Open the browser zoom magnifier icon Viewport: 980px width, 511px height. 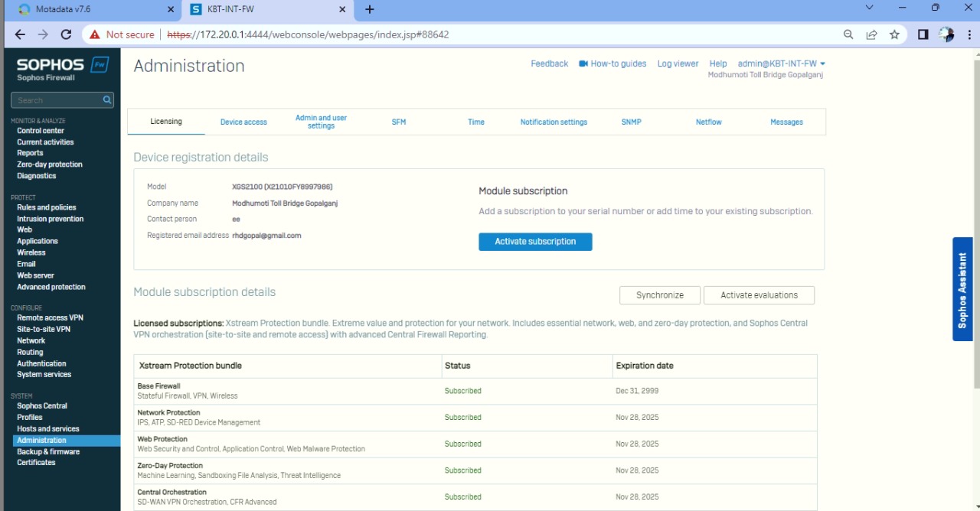(848, 34)
